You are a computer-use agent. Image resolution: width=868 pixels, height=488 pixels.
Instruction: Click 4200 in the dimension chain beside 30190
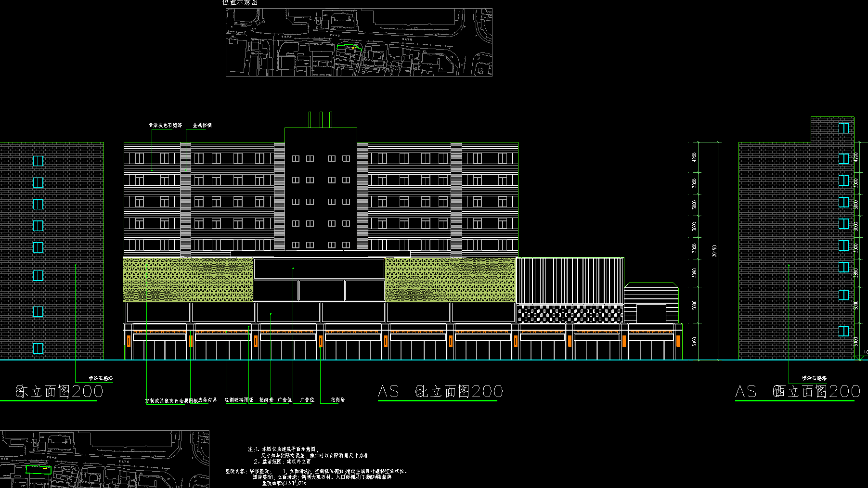(x=694, y=157)
